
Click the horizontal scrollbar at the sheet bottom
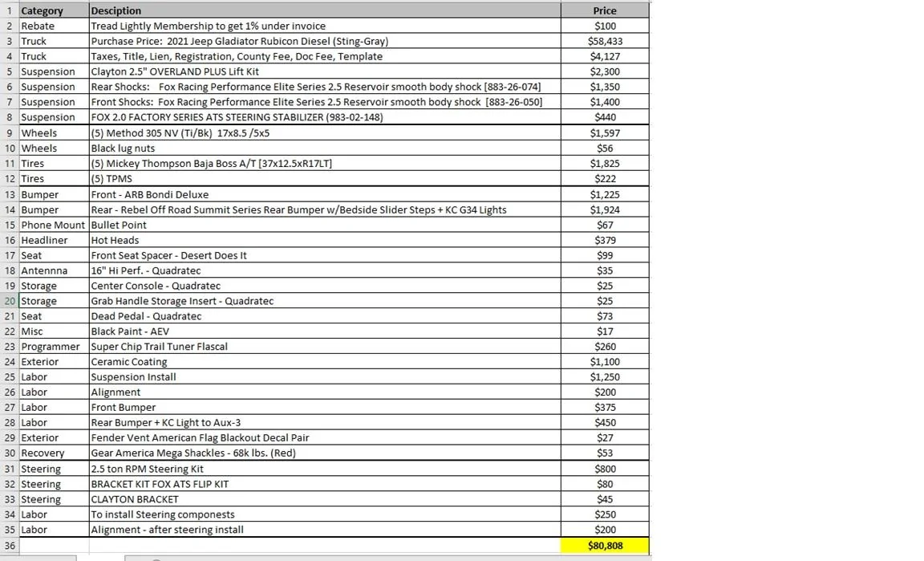tap(389, 558)
